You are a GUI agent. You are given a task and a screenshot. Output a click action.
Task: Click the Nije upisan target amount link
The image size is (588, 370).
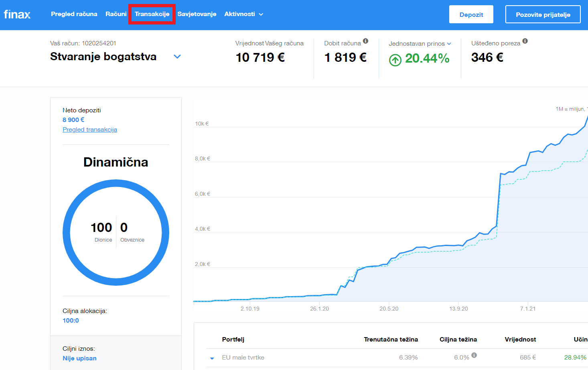click(79, 358)
